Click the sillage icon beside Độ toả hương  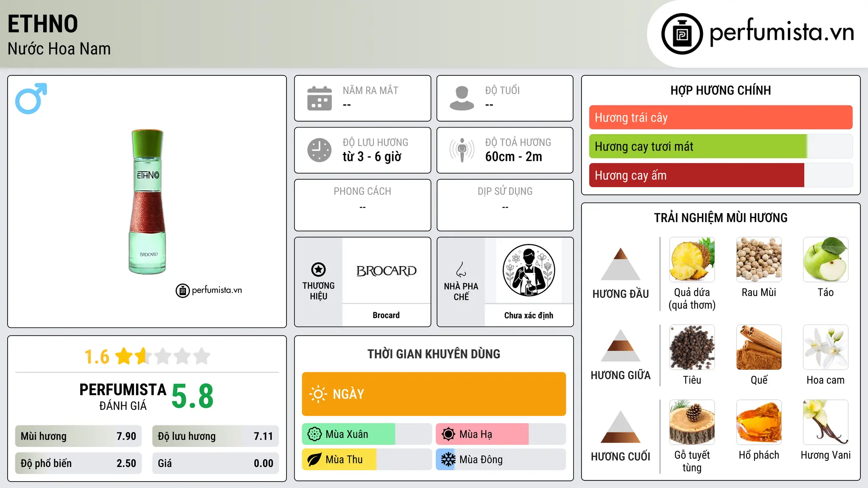462,150
